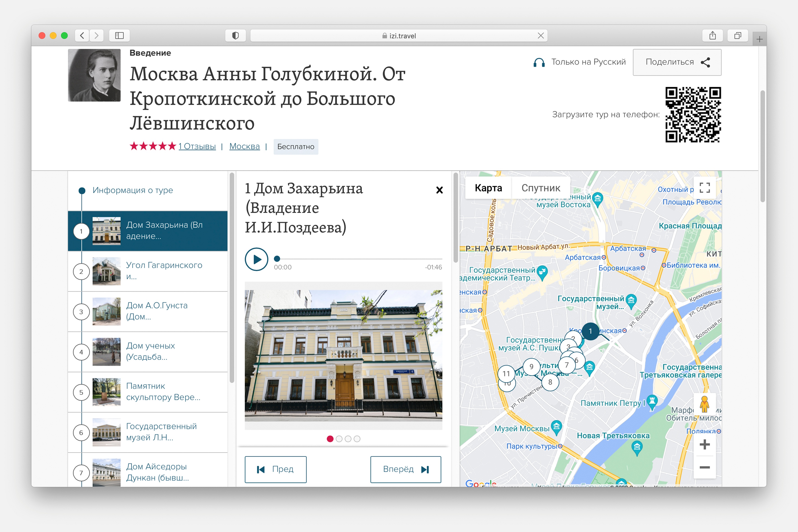Click the detail panel scrollbar
The width and height of the screenshot is (798, 532).
tap(456, 217)
